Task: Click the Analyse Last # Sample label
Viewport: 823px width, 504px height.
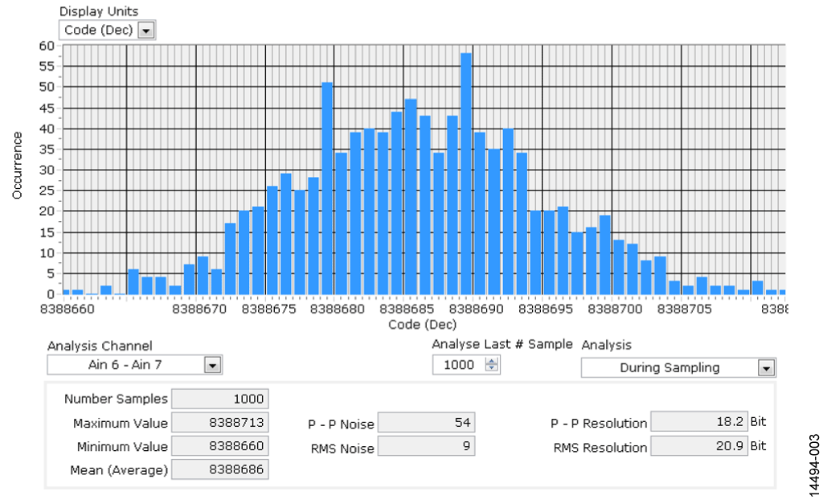Action: coord(502,344)
